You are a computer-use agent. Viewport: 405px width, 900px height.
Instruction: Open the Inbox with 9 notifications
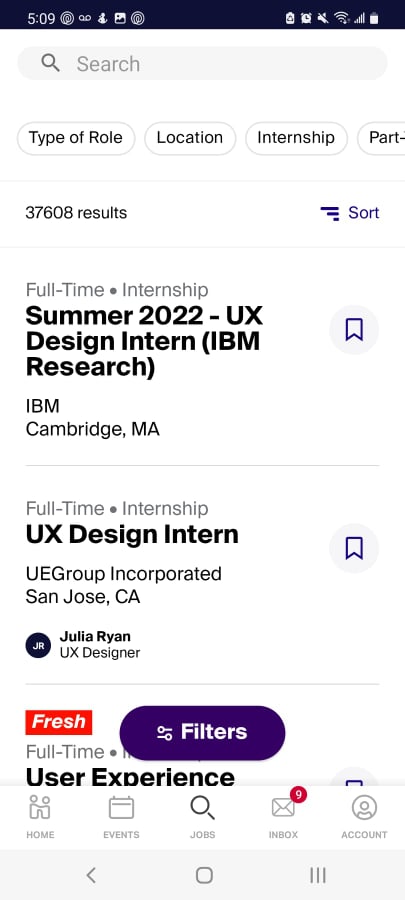pyautogui.click(x=283, y=817)
